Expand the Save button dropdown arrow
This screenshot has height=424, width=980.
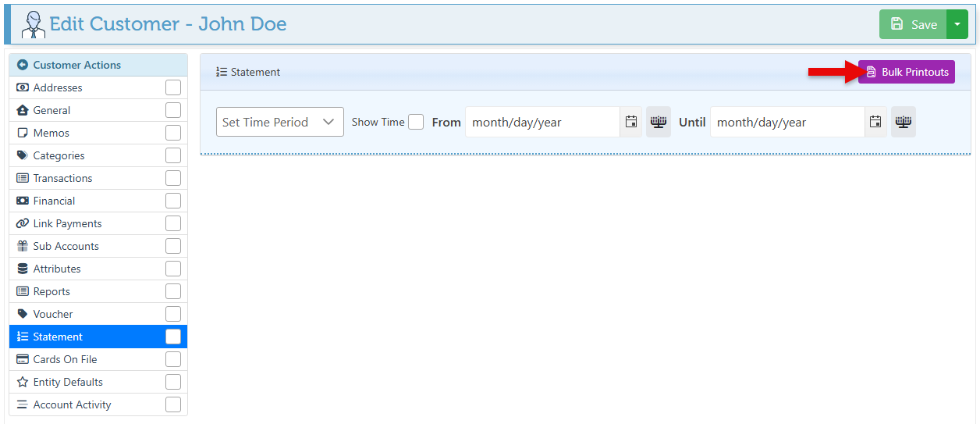point(957,24)
